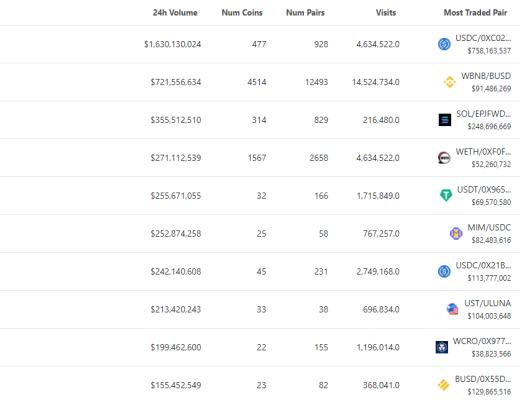520x400 pixels.
Task: Select the 2658 pairs cell
Action: [x=319, y=158]
